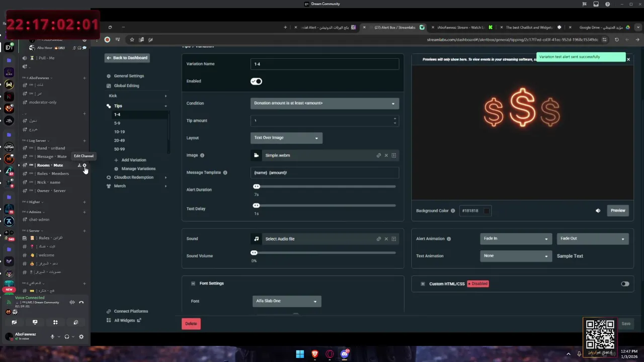Click the red record button in browser toolbar

click(107, 40)
